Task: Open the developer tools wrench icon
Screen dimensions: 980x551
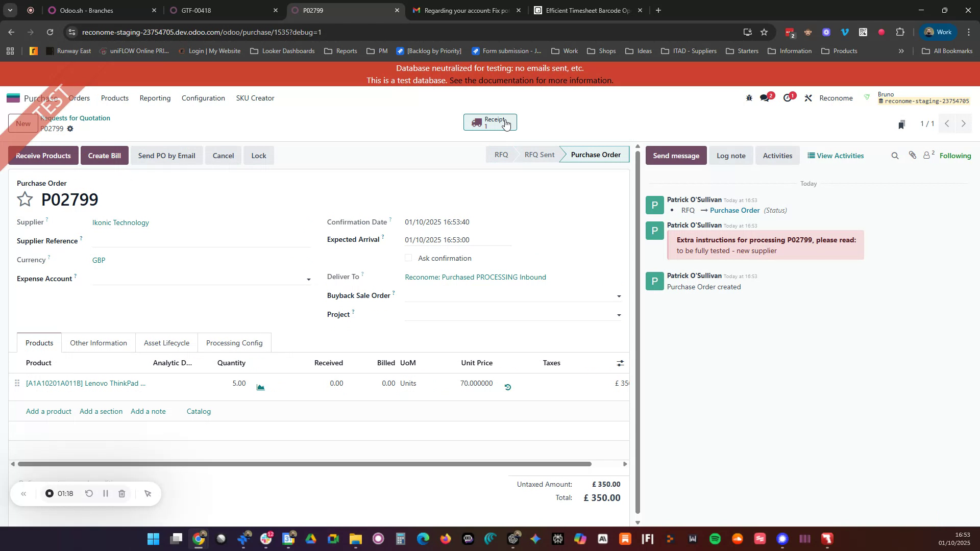Action: [808, 97]
